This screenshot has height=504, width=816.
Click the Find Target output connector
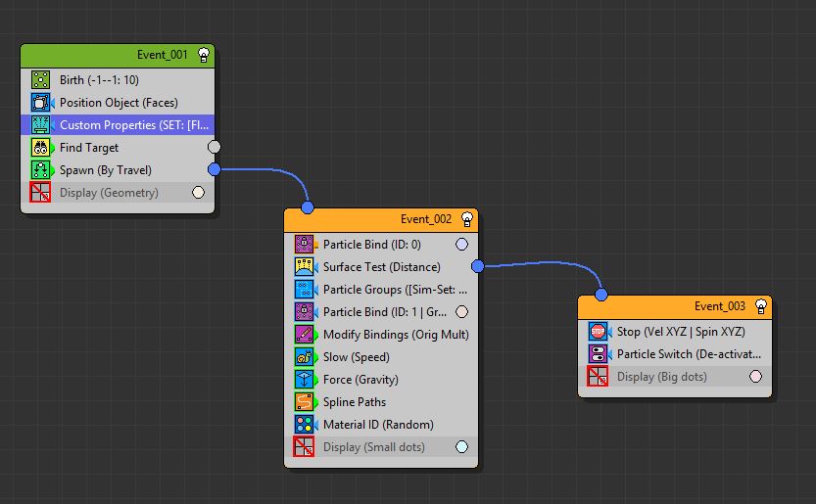[x=214, y=147]
